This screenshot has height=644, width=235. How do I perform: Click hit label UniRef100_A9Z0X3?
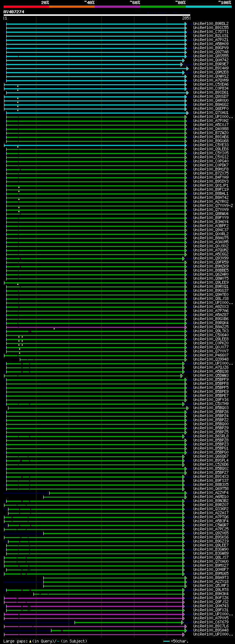coord(211,307)
